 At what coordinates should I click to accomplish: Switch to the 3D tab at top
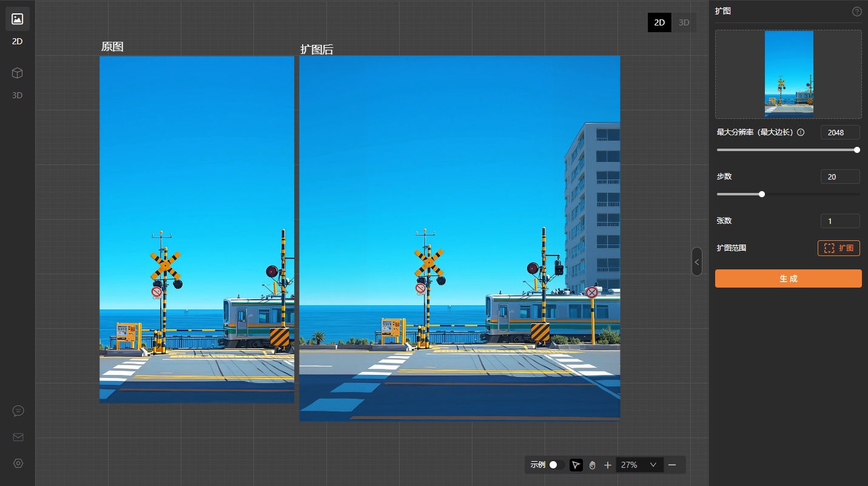pyautogui.click(x=684, y=22)
